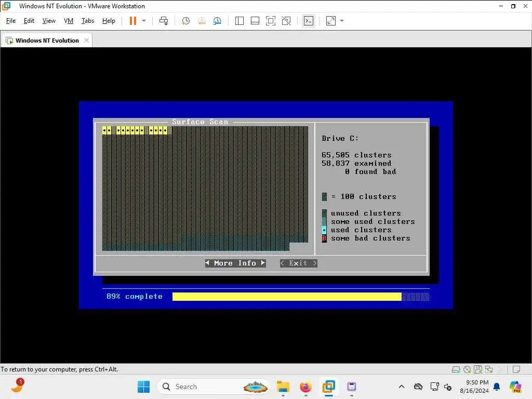Viewport: 532px width, 399px height.
Task: Click the VMware Workstation taskbar icon
Action: click(x=328, y=387)
